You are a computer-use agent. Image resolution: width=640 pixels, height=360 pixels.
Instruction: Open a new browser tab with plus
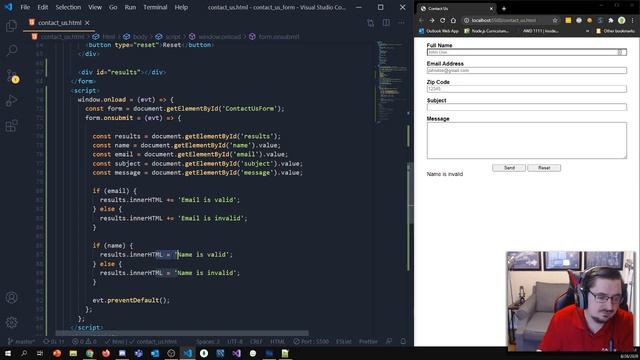click(504, 8)
